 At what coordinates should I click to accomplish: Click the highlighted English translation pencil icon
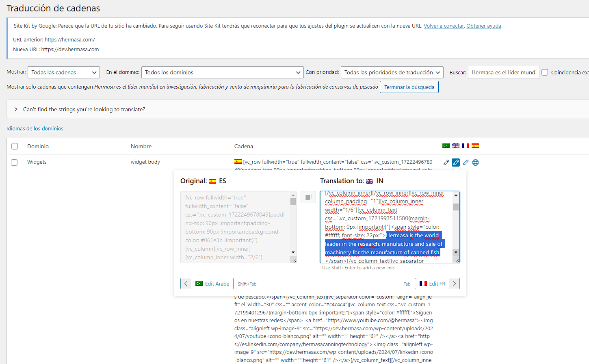point(456,162)
